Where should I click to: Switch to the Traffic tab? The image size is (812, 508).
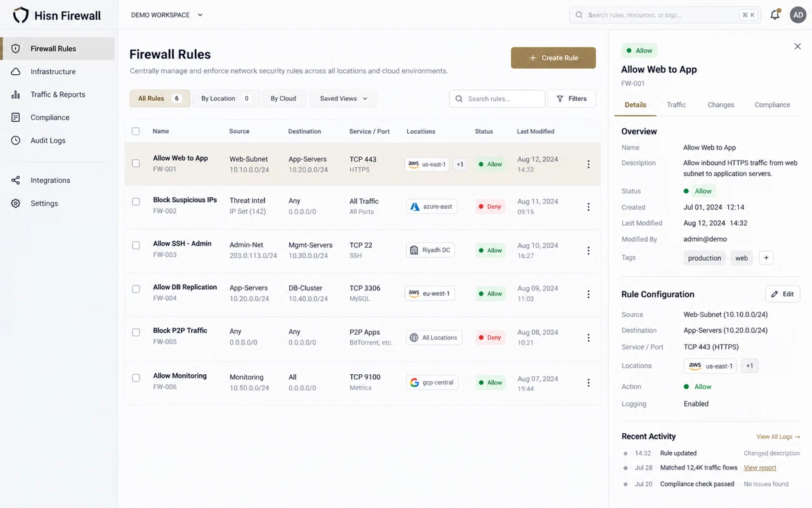[676, 105]
